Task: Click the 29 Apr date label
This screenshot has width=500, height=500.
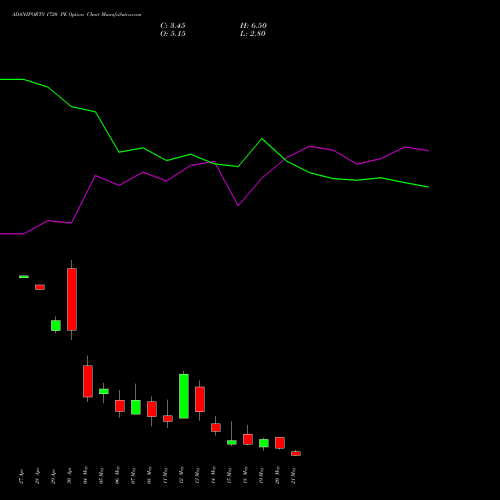Action: point(53,476)
